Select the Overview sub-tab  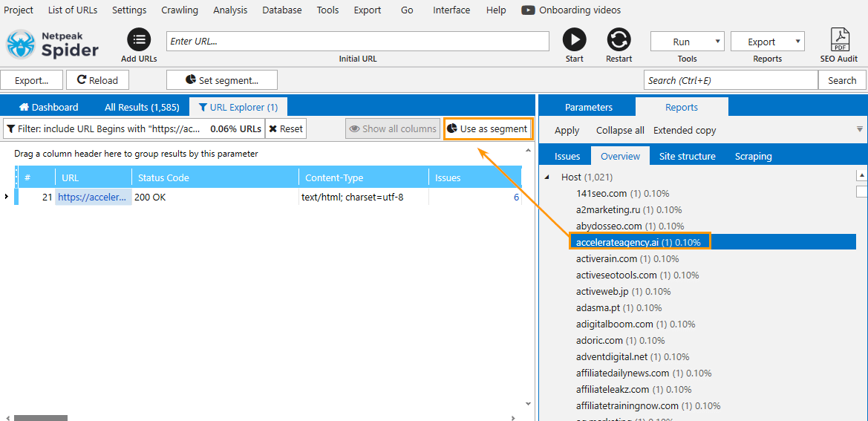pyautogui.click(x=621, y=157)
